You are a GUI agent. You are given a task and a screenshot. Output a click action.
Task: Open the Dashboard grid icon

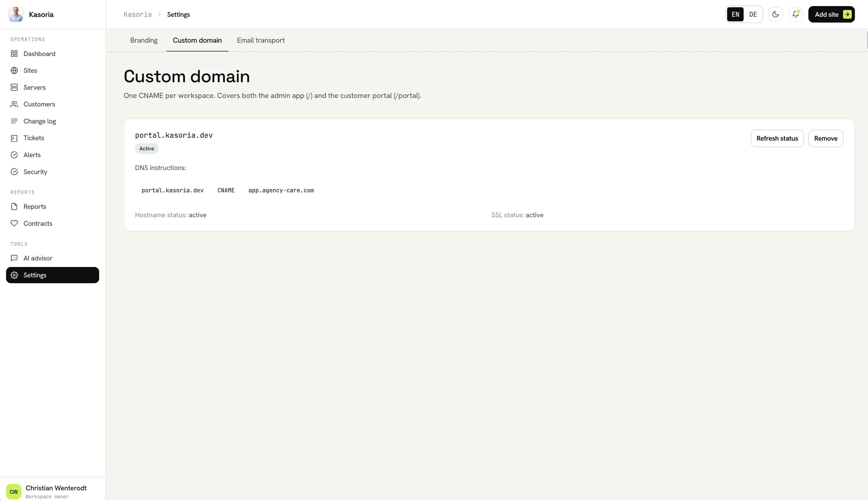(14, 54)
